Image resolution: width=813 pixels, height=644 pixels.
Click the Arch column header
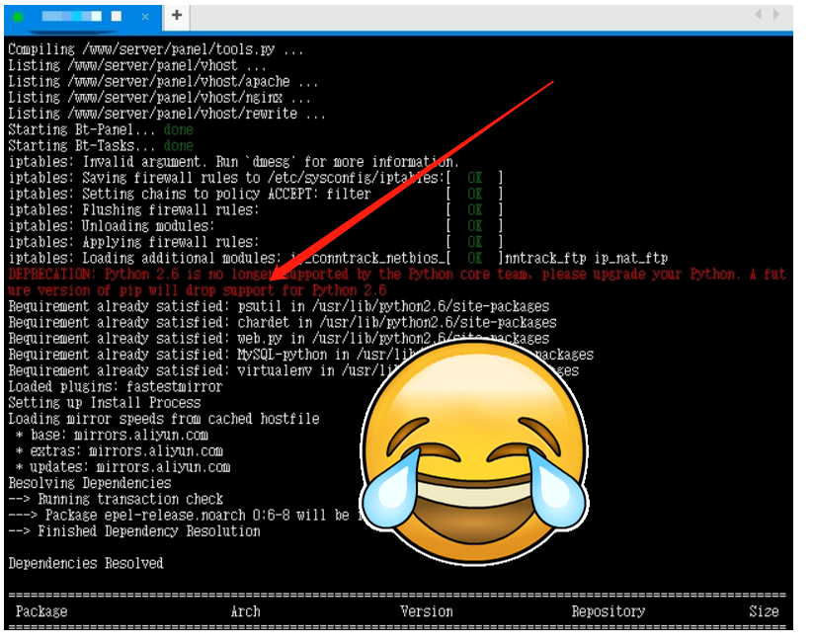[x=245, y=611]
